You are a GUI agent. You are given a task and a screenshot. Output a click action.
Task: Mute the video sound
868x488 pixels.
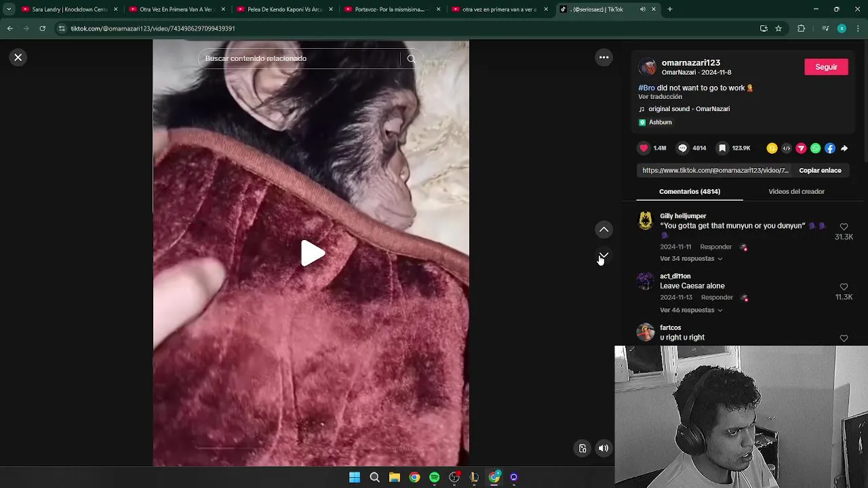click(604, 448)
